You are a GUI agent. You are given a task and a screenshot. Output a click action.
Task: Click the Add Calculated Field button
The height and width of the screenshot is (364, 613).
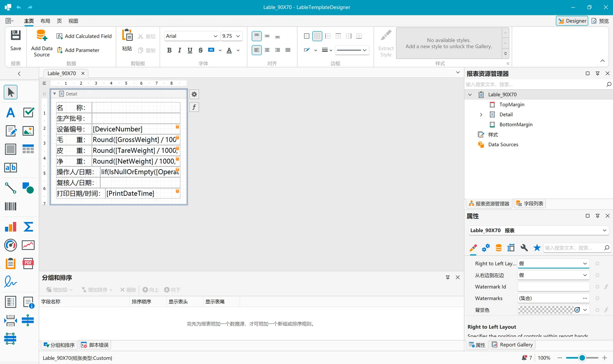[84, 36]
